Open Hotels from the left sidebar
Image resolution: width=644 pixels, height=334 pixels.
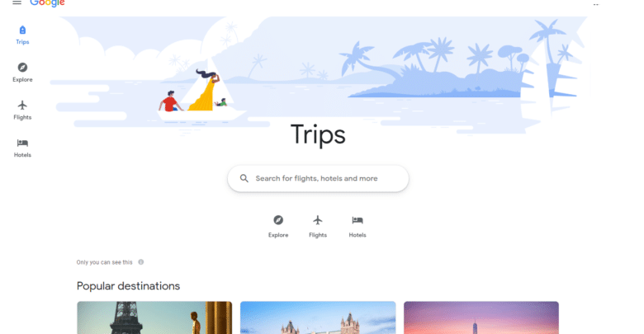pyautogui.click(x=22, y=148)
